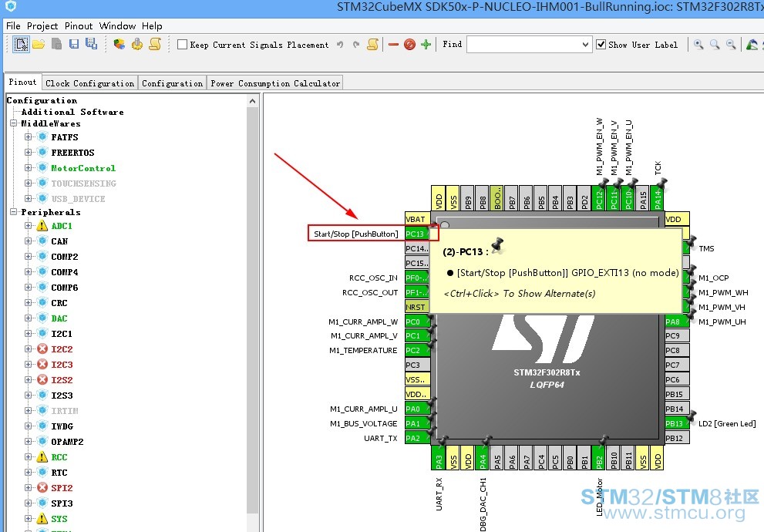Switch to the Clock Configuration tab
This screenshot has height=532, width=764.
89,83
